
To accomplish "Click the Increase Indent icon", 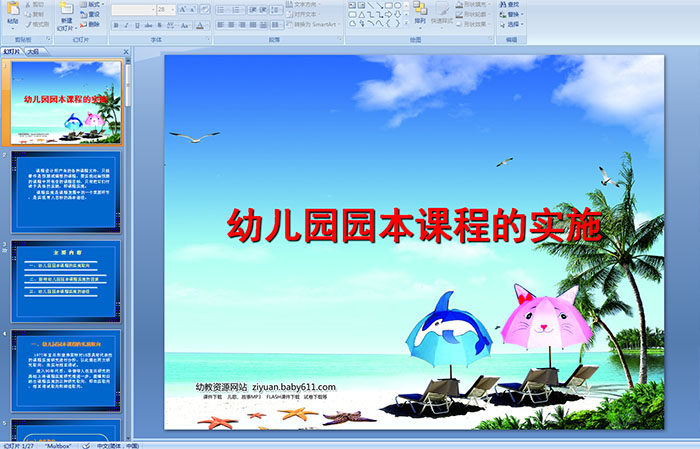I will [263, 10].
